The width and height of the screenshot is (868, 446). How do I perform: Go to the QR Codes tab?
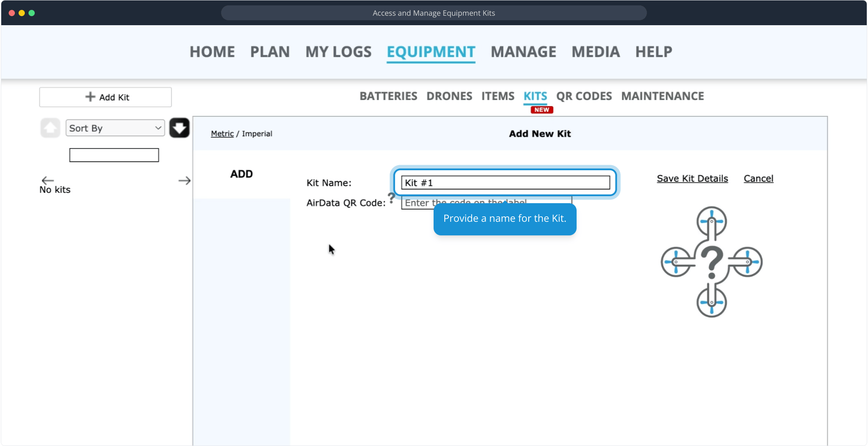[x=584, y=96]
